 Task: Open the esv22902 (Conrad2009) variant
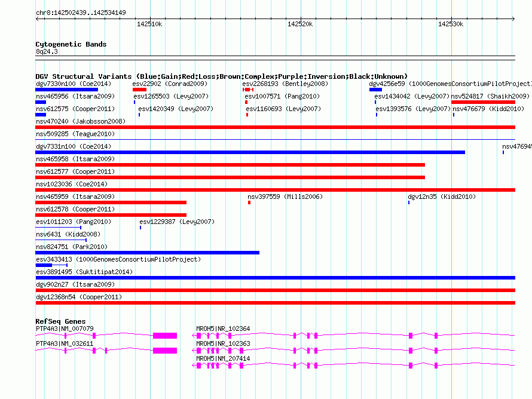(170, 84)
